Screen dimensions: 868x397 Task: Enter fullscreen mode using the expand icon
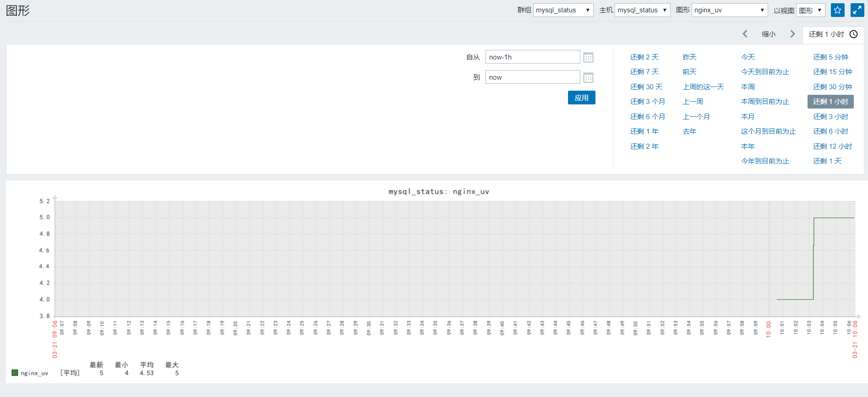857,10
